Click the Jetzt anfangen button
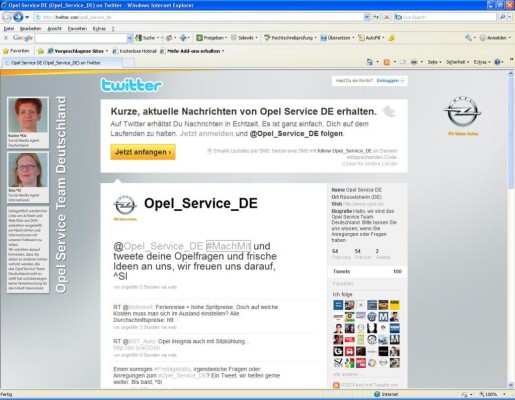515x400 pixels. click(x=143, y=152)
